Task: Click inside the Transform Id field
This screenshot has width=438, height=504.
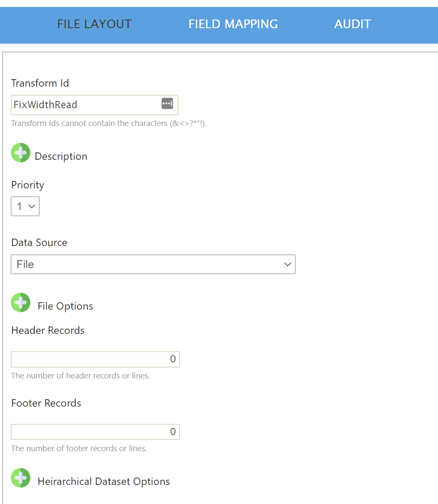Action: coord(78,105)
